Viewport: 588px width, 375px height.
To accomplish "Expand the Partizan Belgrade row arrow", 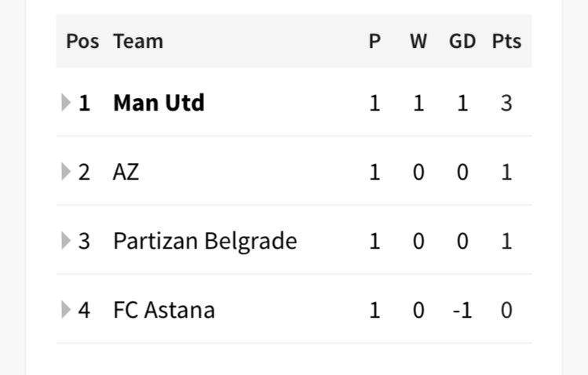I will (x=66, y=241).
